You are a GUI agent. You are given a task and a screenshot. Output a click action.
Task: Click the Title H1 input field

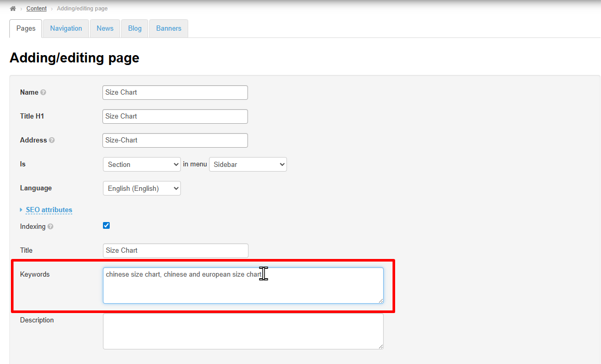point(175,116)
